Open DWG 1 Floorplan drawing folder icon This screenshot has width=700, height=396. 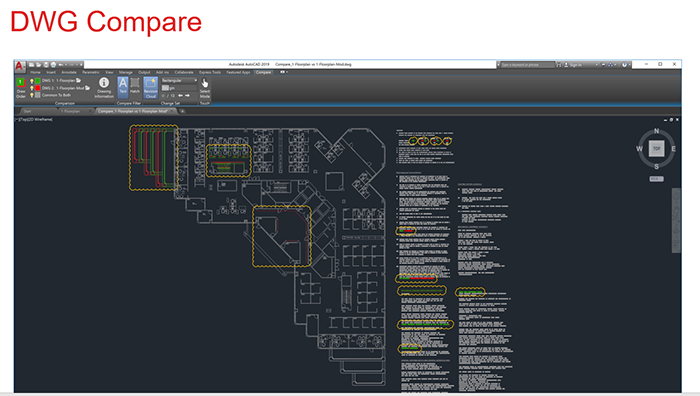[x=79, y=80]
